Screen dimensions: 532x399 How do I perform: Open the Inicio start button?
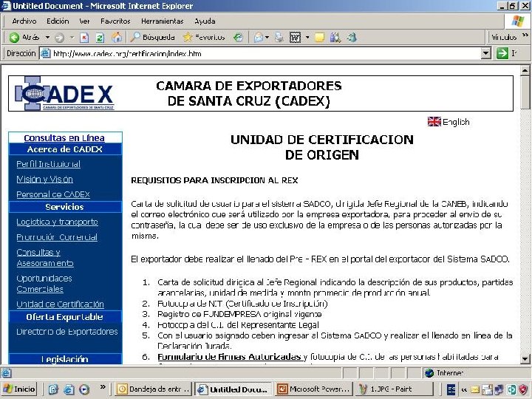click(x=19, y=389)
